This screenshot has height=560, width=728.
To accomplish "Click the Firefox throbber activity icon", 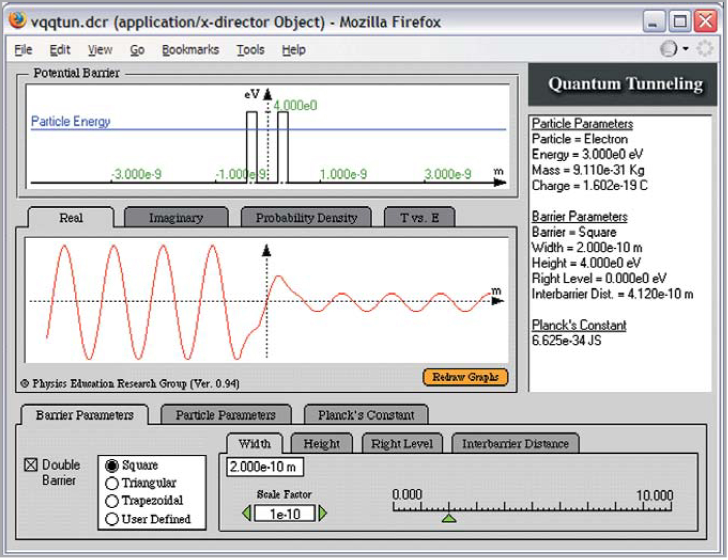I will pos(704,49).
